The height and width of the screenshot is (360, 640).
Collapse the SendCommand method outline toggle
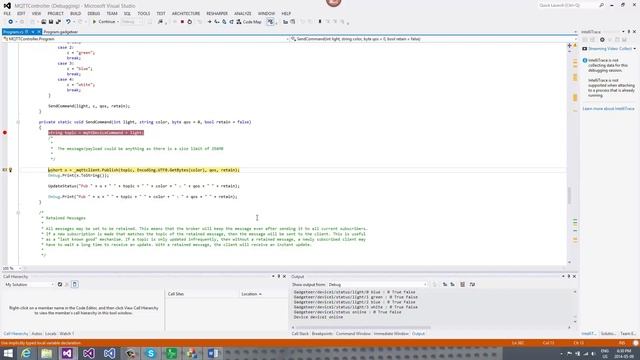[x=18, y=122]
